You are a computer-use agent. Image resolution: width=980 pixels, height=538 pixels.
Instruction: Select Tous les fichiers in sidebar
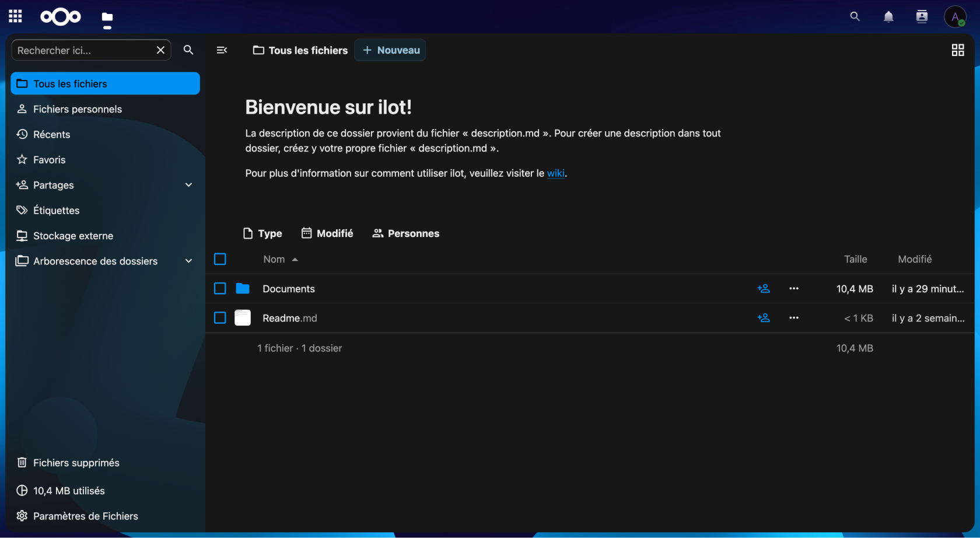tap(106, 83)
